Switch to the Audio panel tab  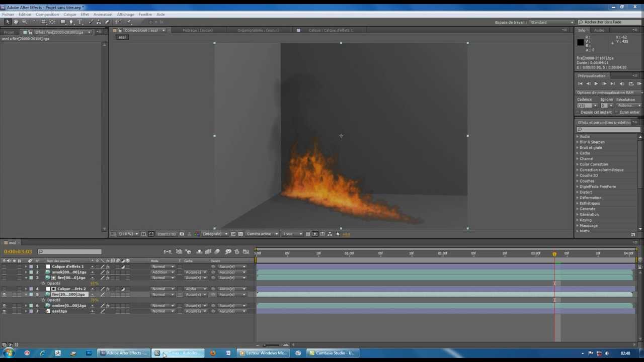pyautogui.click(x=599, y=30)
